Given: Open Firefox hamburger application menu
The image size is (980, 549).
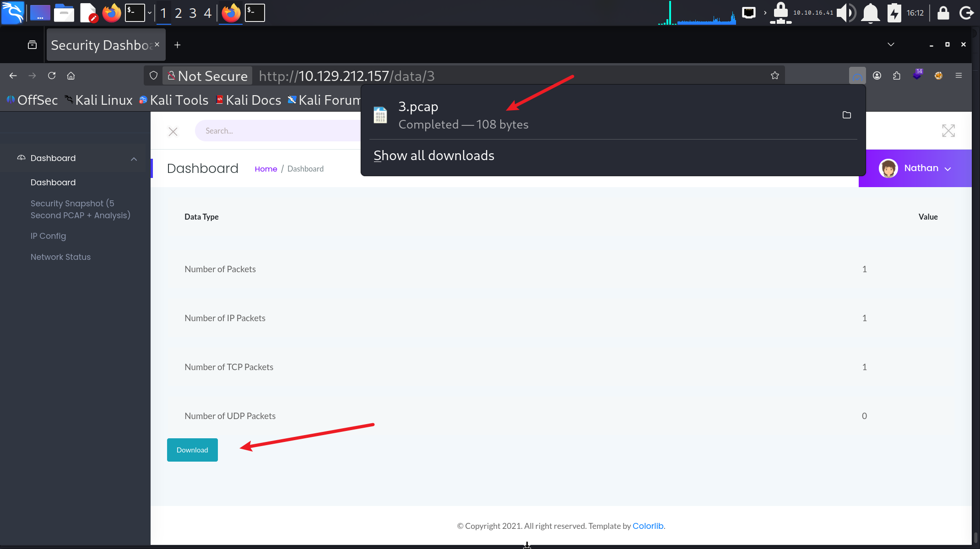Looking at the screenshot, I should click(958, 75).
